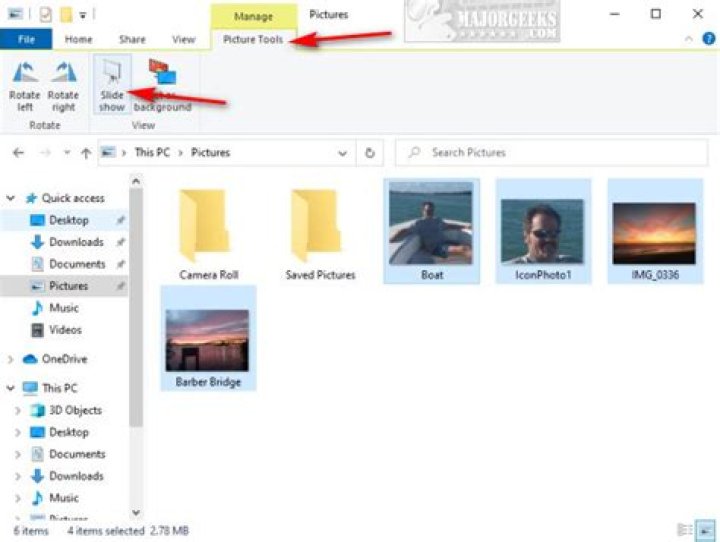Refresh the Pictures folder view
This screenshot has height=542, width=720.
tap(370, 153)
